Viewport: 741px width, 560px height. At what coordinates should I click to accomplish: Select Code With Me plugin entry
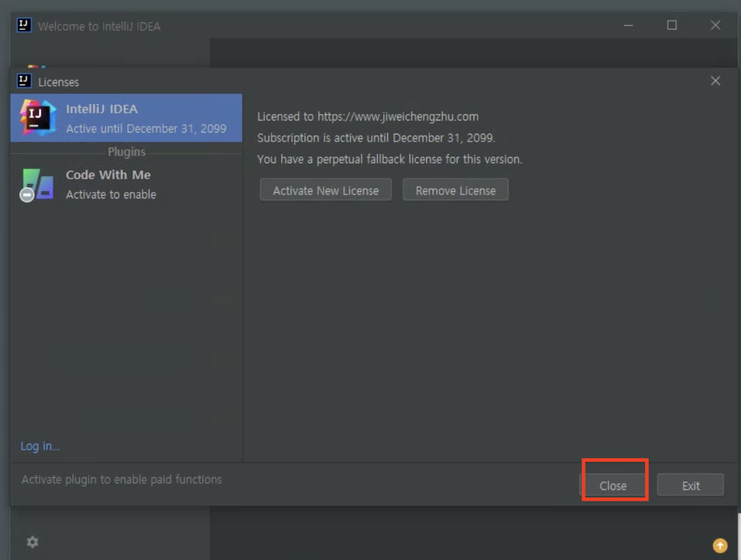[x=126, y=184]
